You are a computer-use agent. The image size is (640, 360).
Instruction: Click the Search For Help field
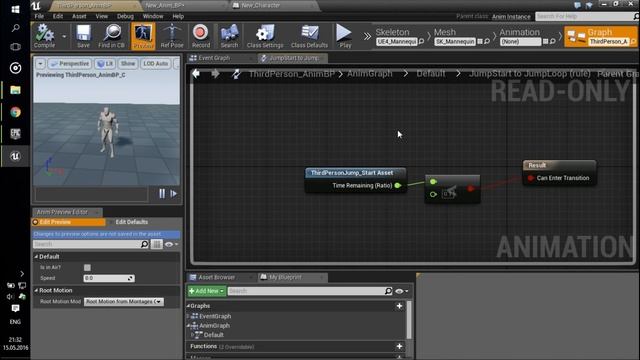584,16
